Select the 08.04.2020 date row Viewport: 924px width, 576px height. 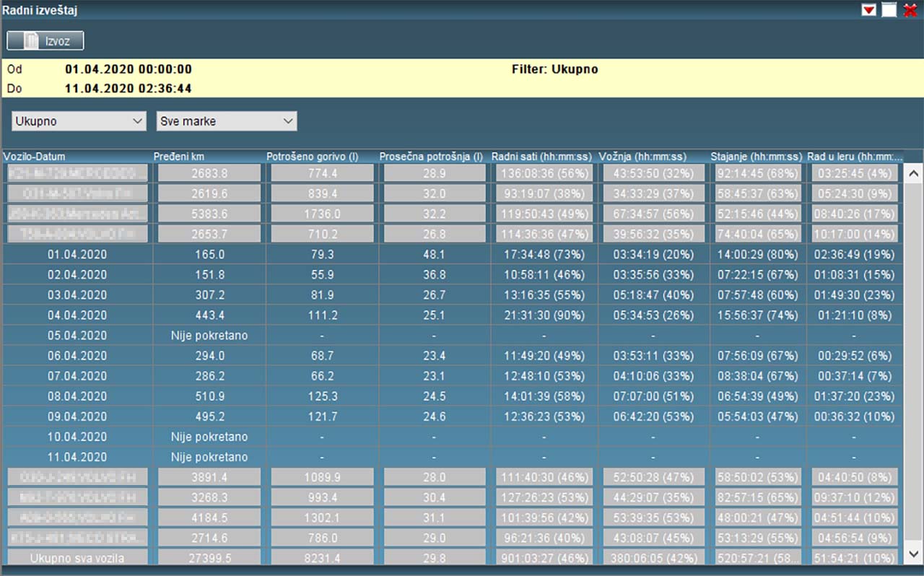tap(77, 396)
